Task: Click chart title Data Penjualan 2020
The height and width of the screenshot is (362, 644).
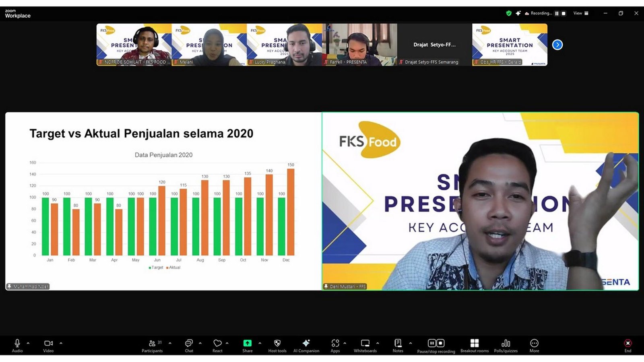Action: 163,155
